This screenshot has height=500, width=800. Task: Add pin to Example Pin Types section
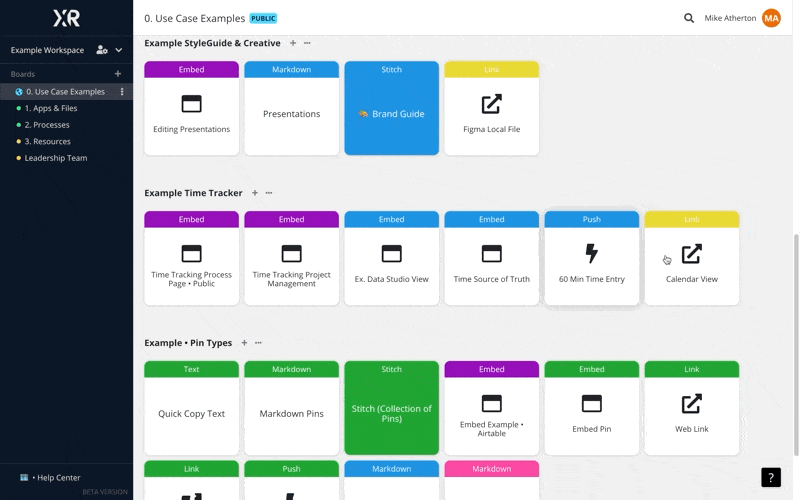click(244, 343)
